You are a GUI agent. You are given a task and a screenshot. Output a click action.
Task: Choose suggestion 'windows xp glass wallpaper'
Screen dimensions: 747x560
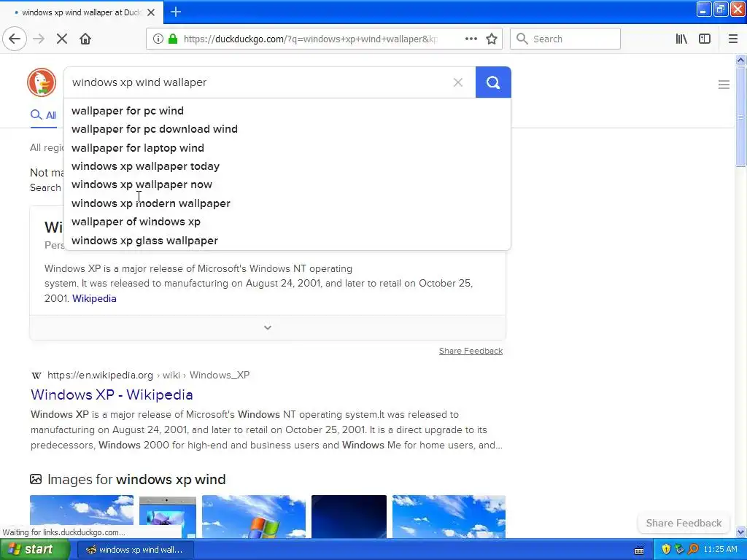pos(287,241)
